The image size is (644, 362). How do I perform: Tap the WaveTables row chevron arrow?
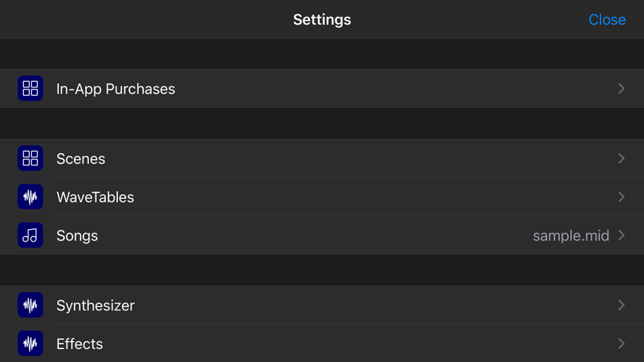coord(621,197)
